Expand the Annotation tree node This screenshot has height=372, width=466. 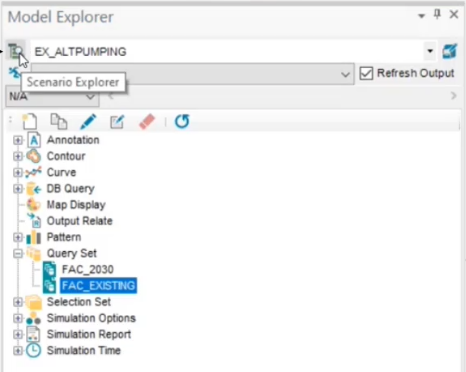point(18,140)
